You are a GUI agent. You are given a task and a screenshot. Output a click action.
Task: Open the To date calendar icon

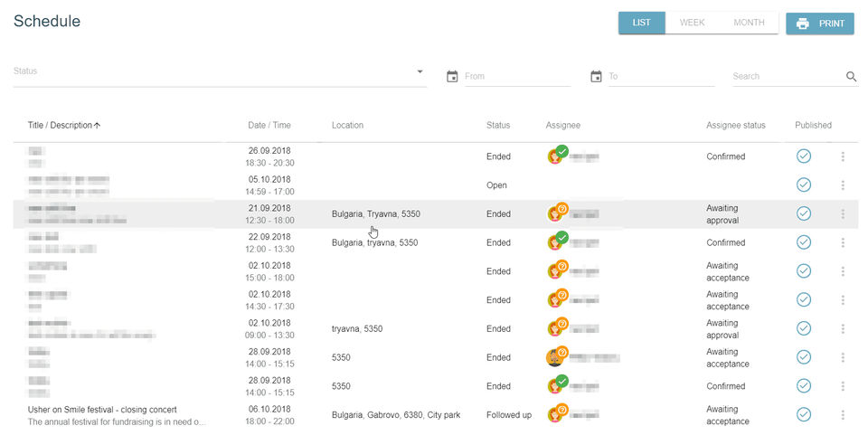pyautogui.click(x=596, y=76)
